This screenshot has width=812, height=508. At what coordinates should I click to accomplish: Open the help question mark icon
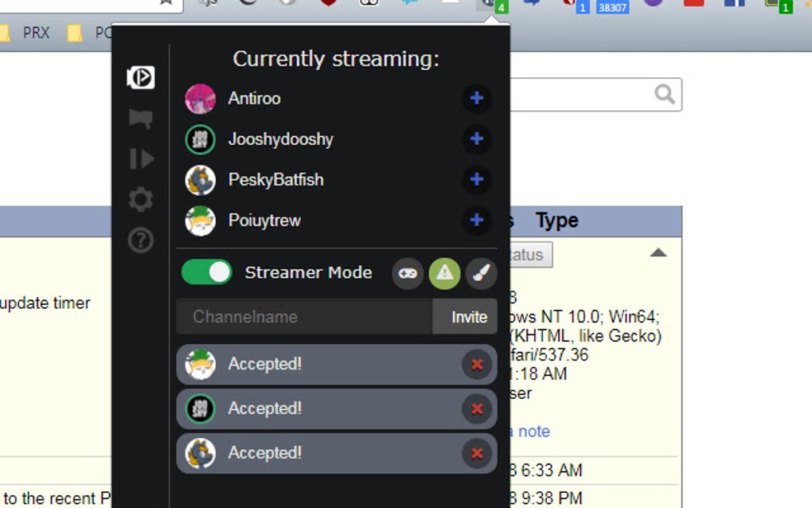click(139, 240)
